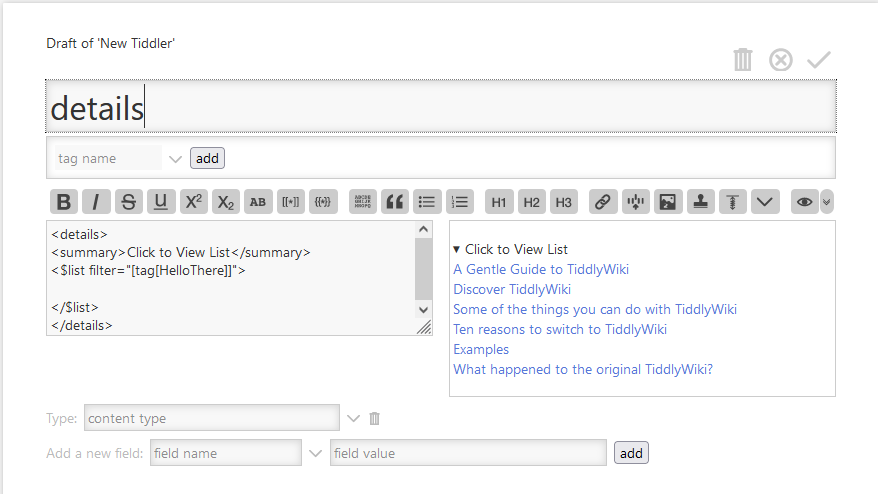Screen dimensions: 878x494
Task: Click the field value input
Action: pyautogui.click(x=468, y=453)
